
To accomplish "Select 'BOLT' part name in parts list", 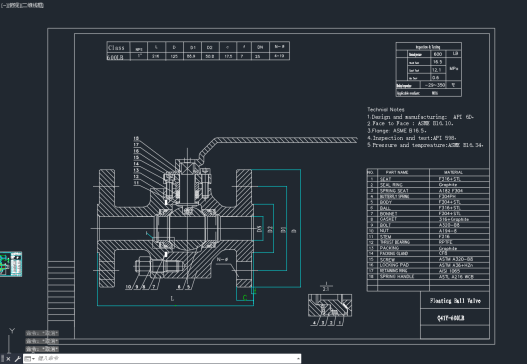I will pyautogui.click(x=385, y=225).
